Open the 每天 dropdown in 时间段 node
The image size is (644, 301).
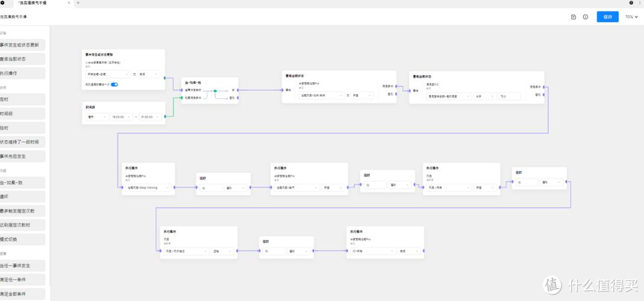coord(97,117)
